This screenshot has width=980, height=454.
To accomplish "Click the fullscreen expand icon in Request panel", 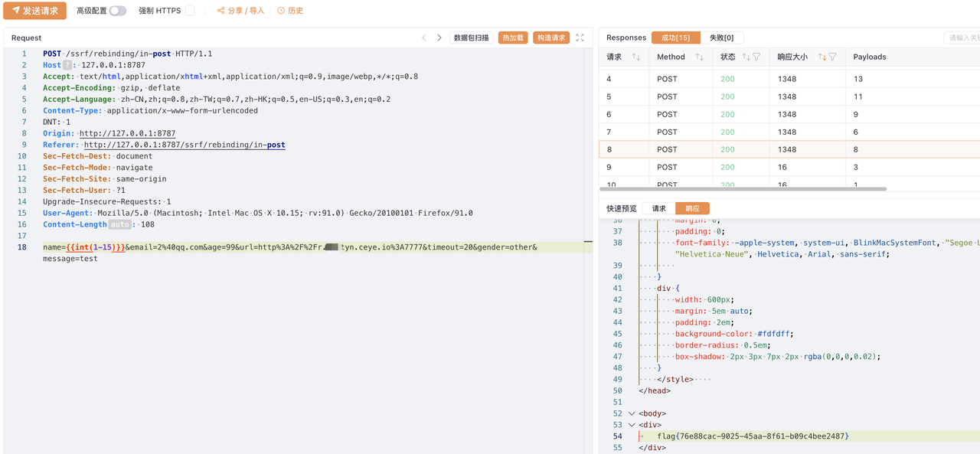I will 580,38.
